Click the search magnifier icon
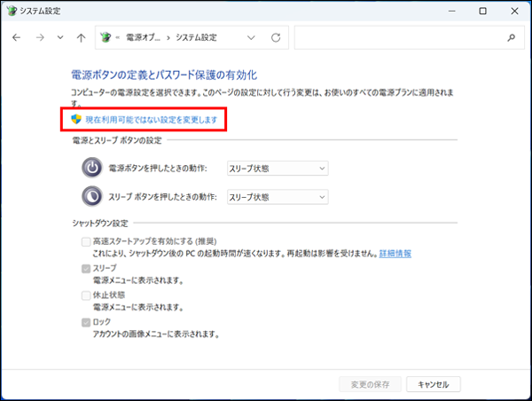This screenshot has width=532, height=401. pyautogui.click(x=511, y=38)
